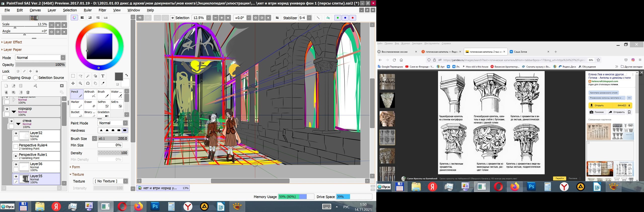Open the Canvas menu
The height and width of the screenshot is (212, 644).
point(35,10)
